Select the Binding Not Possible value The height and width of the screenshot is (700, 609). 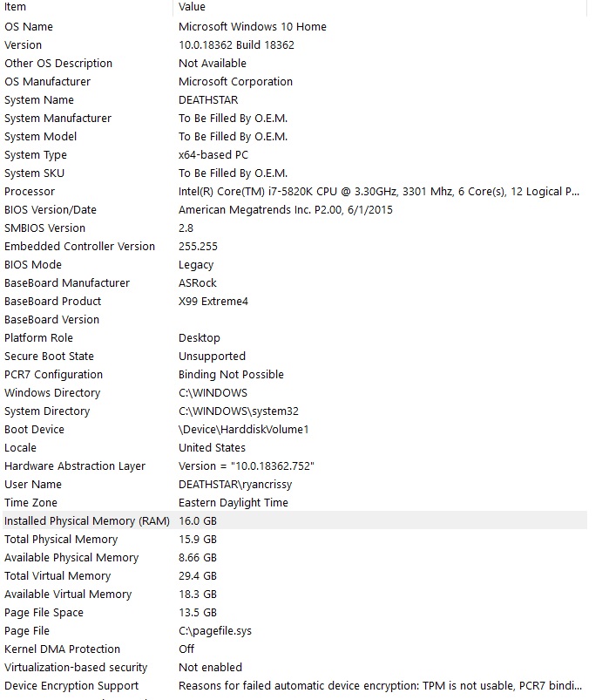pos(231,375)
